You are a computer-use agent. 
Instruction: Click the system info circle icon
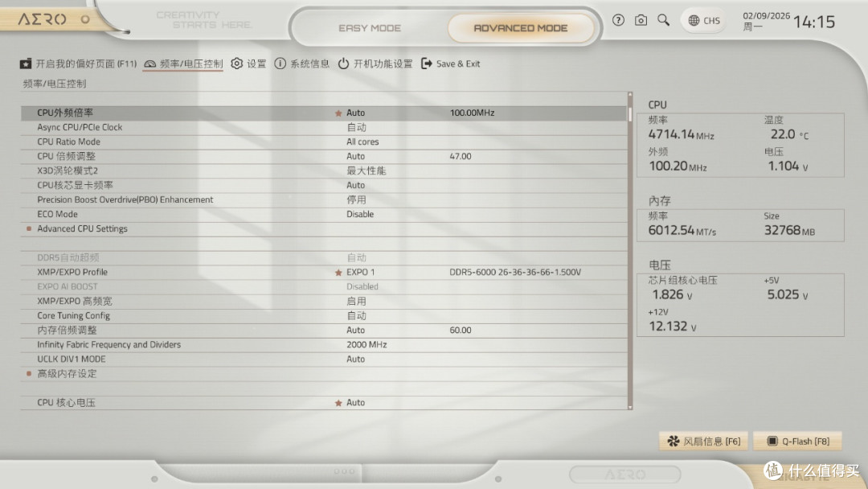[x=280, y=64]
